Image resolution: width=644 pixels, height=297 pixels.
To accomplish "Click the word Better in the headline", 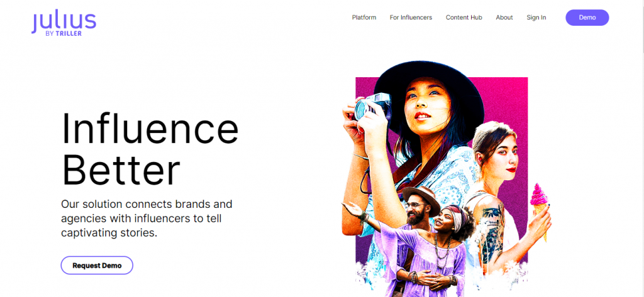I will pos(121,170).
